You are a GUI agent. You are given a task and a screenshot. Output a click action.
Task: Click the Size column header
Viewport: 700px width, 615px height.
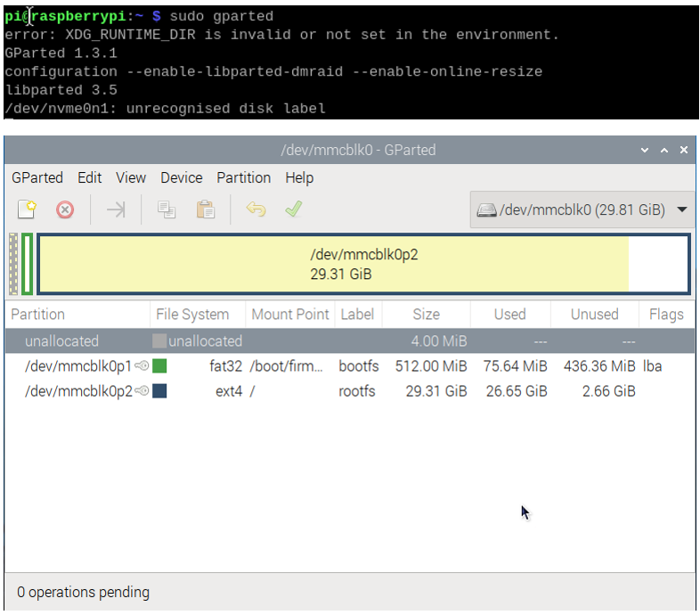tap(426, 315)
